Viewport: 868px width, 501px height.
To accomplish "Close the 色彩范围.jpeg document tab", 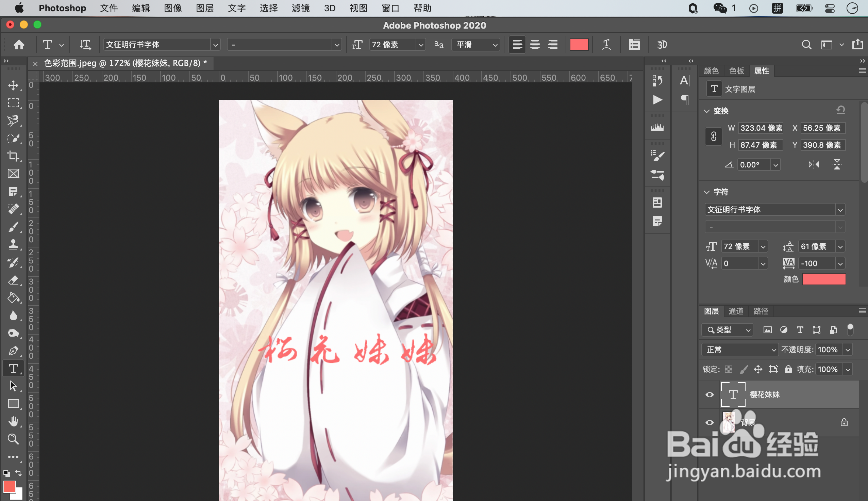I will 35,64.
